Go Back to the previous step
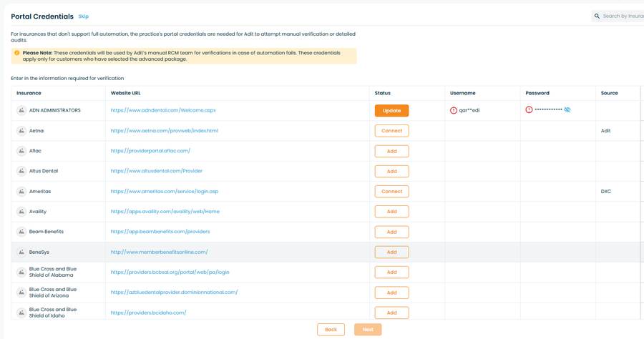The image size is (644, 339). (331, 330)
